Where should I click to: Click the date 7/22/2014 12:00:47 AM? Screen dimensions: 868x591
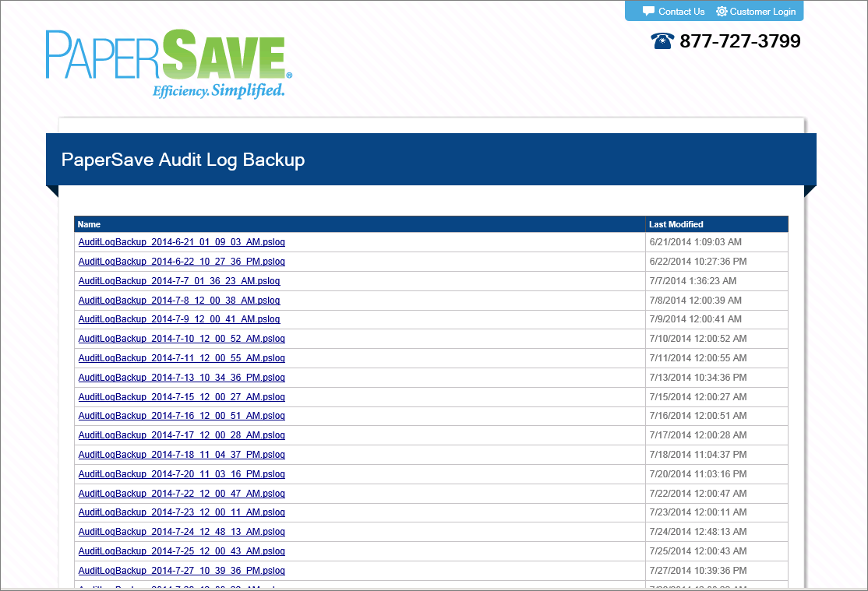click(698, 492)
